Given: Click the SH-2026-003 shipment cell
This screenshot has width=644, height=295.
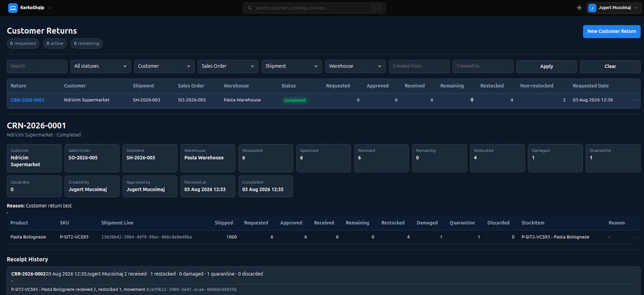Looking at the screenshot, I should point(147,100).
